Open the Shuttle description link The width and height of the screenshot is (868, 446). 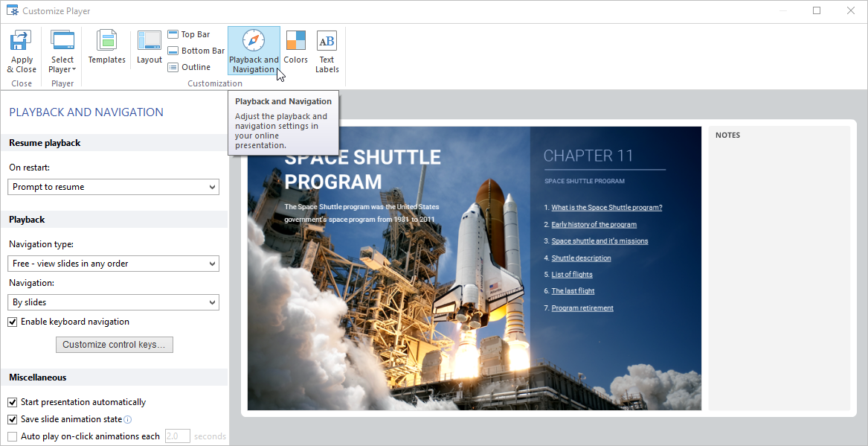pos(581,257)
